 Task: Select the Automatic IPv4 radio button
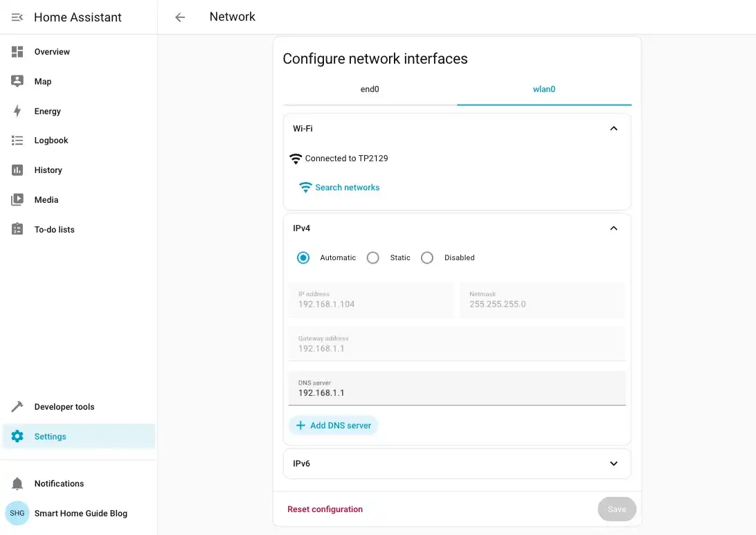point(303,257)
